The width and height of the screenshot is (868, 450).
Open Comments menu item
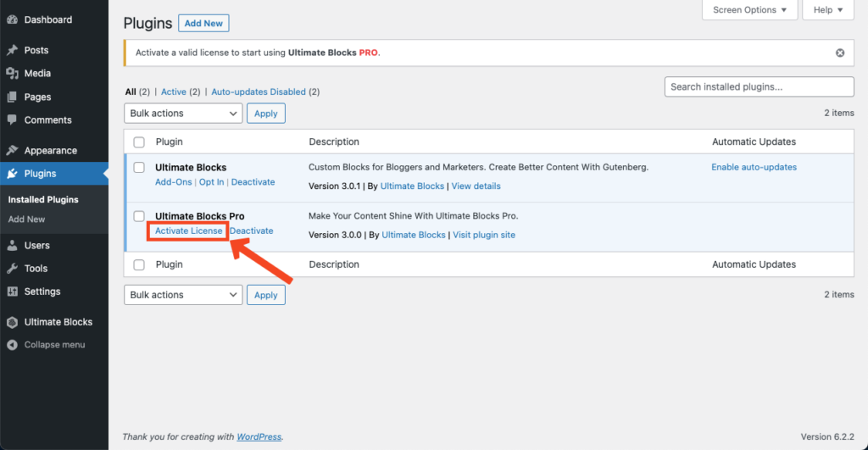(47, 119)
